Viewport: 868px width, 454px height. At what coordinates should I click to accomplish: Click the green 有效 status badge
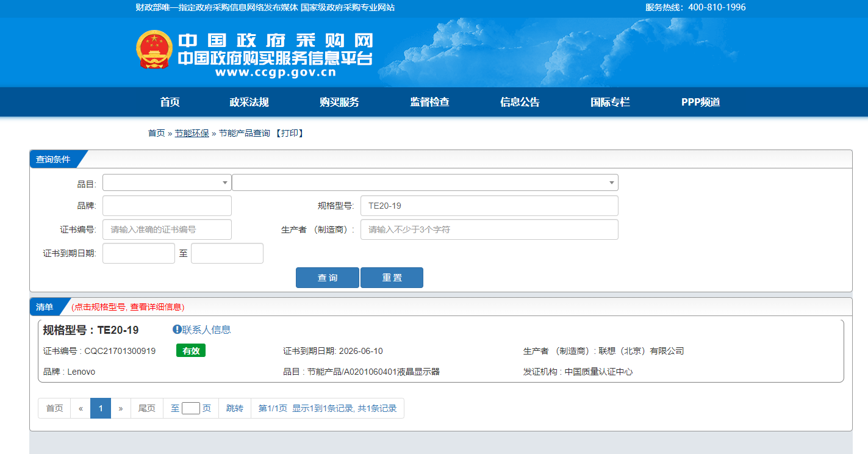[x=190, y=350]
